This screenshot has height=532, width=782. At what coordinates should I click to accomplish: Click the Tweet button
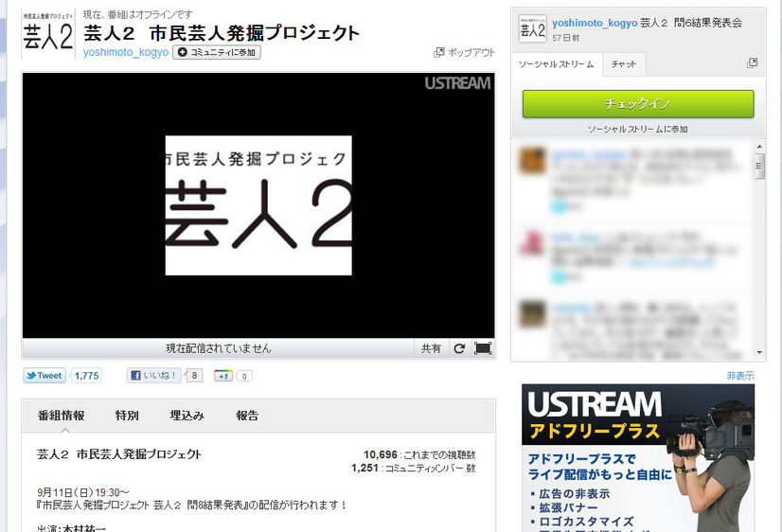coord(44,376)
